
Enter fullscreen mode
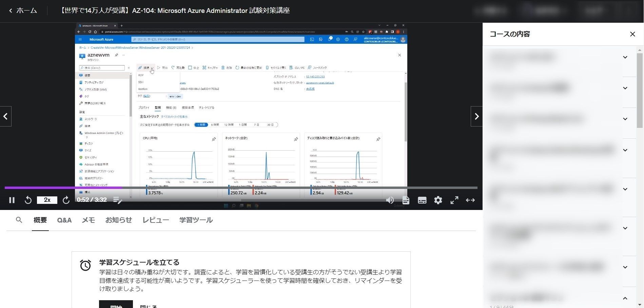[x=454, y=200]
